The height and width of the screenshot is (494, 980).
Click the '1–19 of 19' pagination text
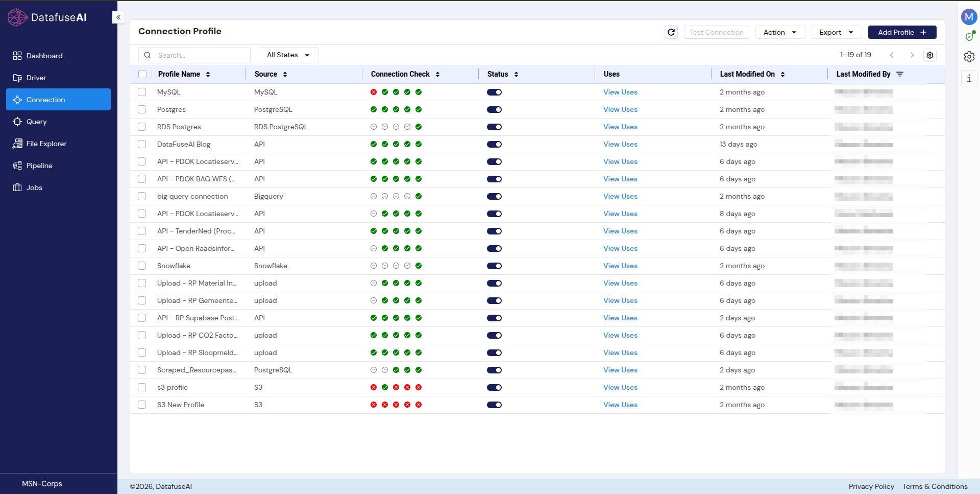(855, 55)
